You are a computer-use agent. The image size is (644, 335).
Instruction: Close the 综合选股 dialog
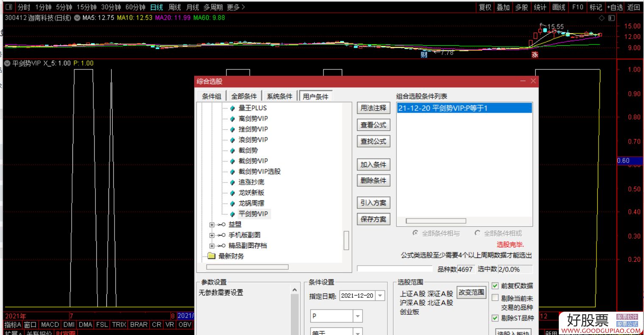(x=533, y=81)
